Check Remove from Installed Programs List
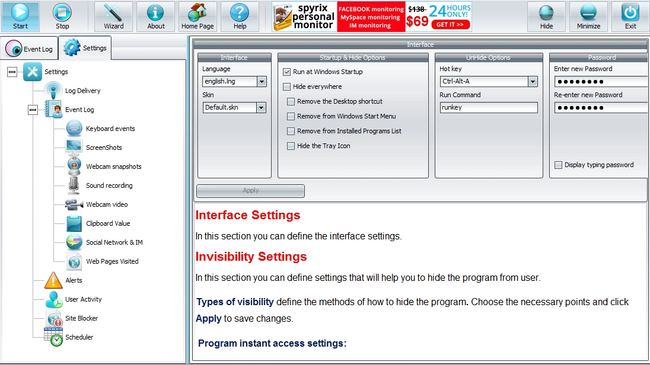Image resolution: width=650 pixels, height=365 pixels. [291, 131]
